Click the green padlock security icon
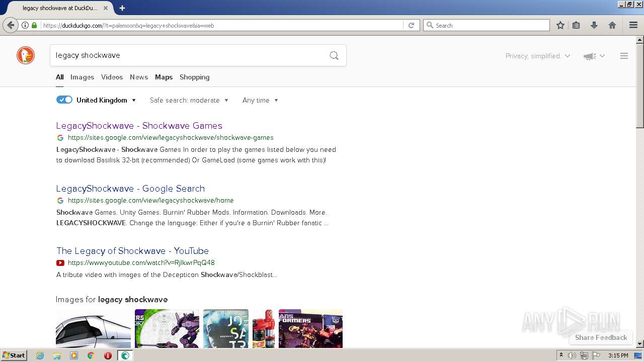Viewport: 644px width, 362px height. 34,25
